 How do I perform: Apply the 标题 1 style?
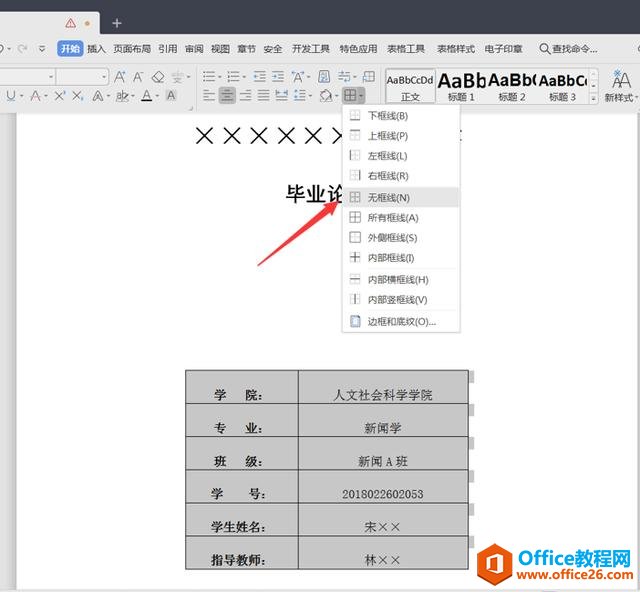tap(461, 87)
